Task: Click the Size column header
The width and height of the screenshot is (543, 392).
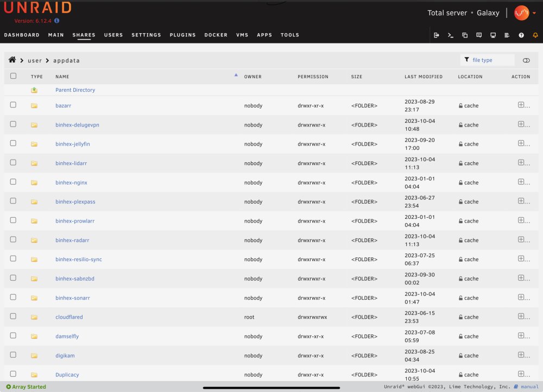Action: point(357,77)
